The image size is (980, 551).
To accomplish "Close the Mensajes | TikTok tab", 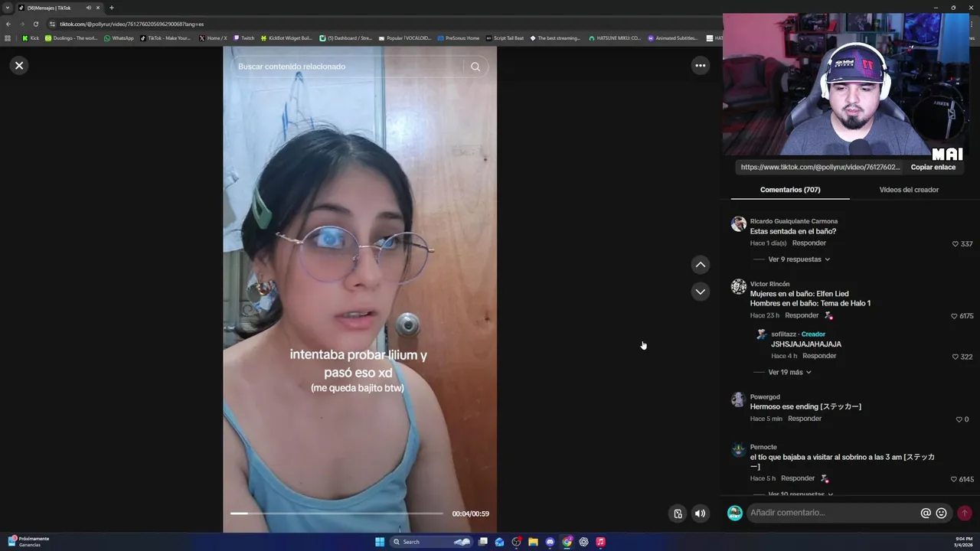I will coord(98,8).
